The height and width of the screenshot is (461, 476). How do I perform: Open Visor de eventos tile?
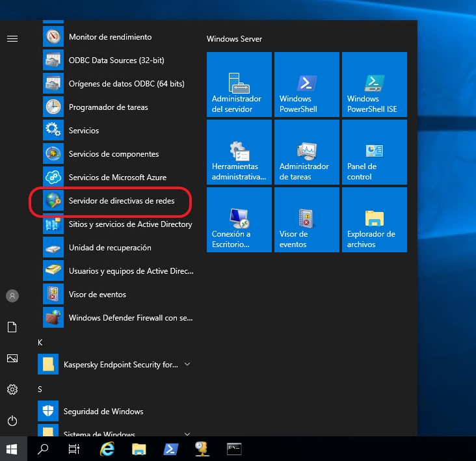coord(307,220)
